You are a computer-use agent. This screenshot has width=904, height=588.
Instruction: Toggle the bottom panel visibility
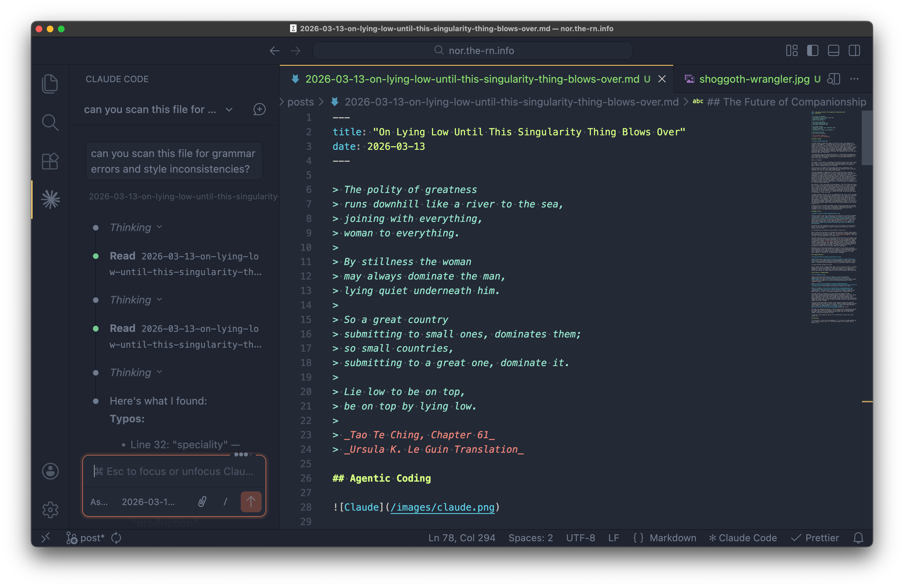833,50
